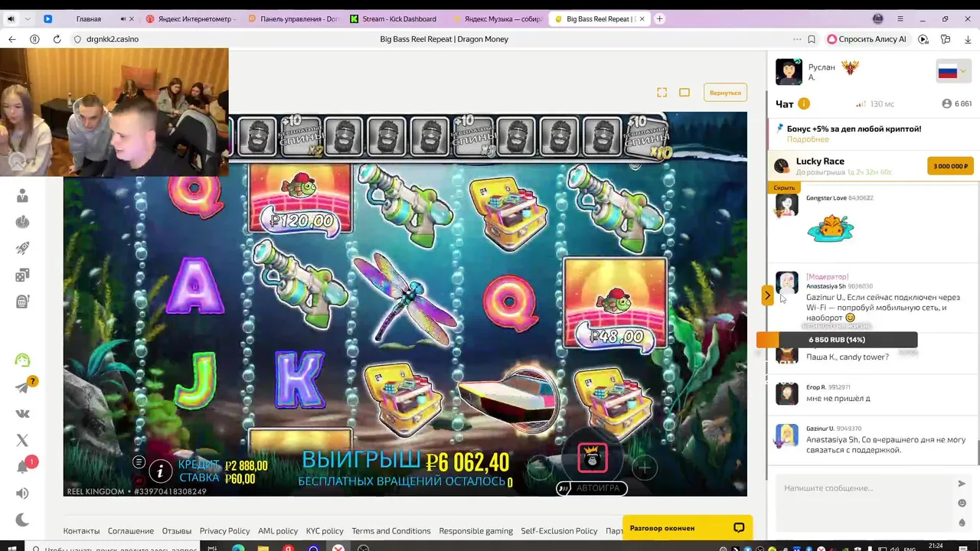Switch to Панель управления tab
This screenshot has width=980, height=551.
pyautogui.click(x=293, y=19)
